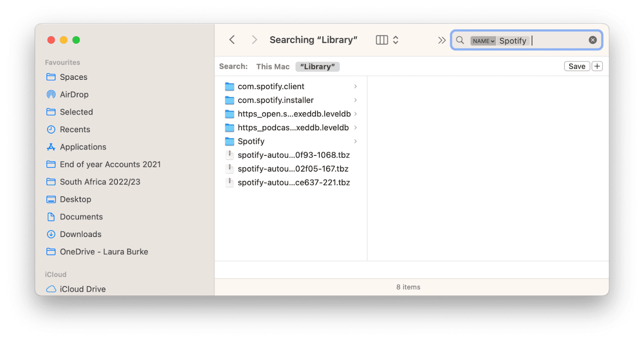The width and height of the screenshot is (644, 342).
Task: Switch to Column view in the toolbar
Action: 382,40
